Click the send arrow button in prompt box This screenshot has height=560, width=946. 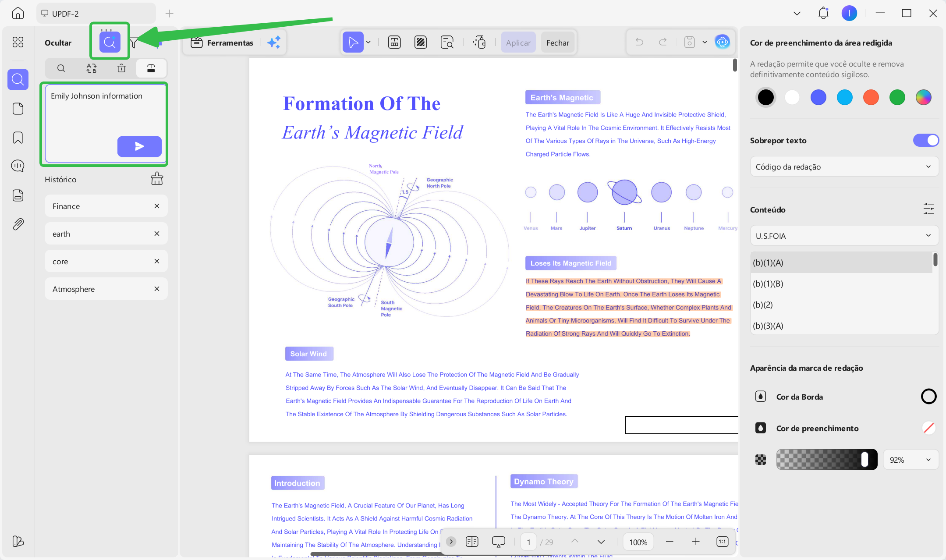point(139,146)
